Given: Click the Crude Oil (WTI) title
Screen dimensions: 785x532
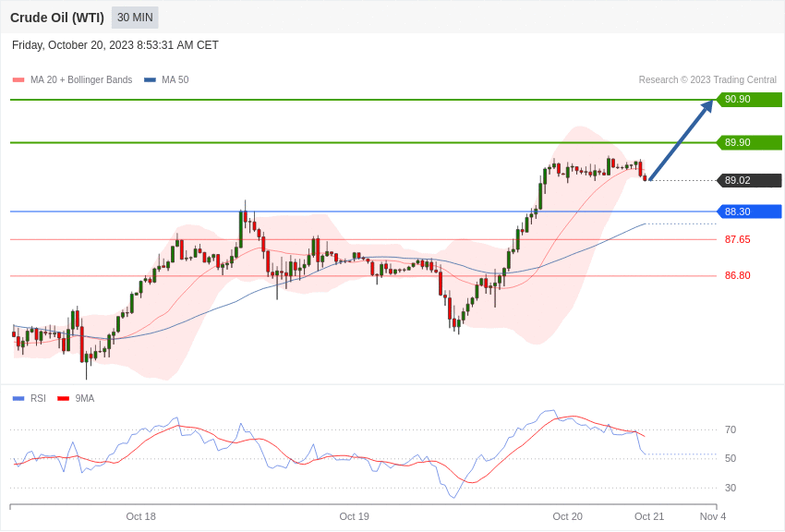Looking at the screenshot, I should tap(57, 18).
